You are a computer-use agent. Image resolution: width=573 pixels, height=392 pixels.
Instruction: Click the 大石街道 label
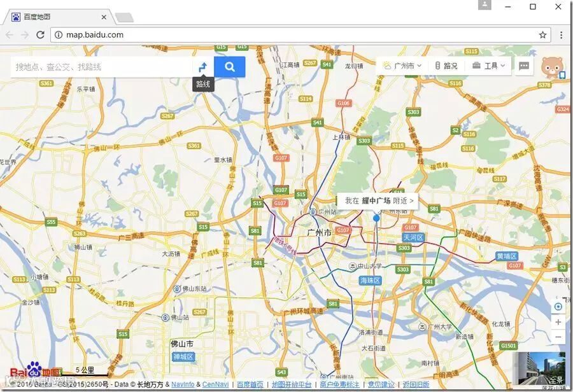click(x=374, y=348)
